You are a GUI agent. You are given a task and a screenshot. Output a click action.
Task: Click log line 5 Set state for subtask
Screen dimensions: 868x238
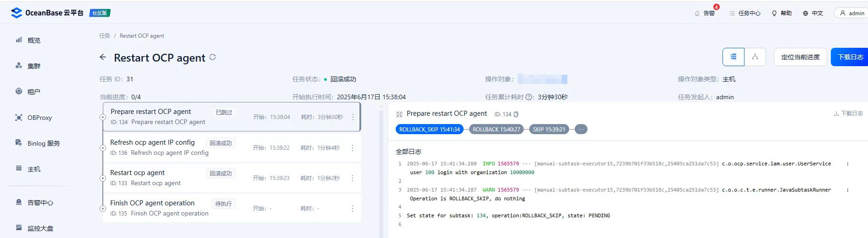508,215
